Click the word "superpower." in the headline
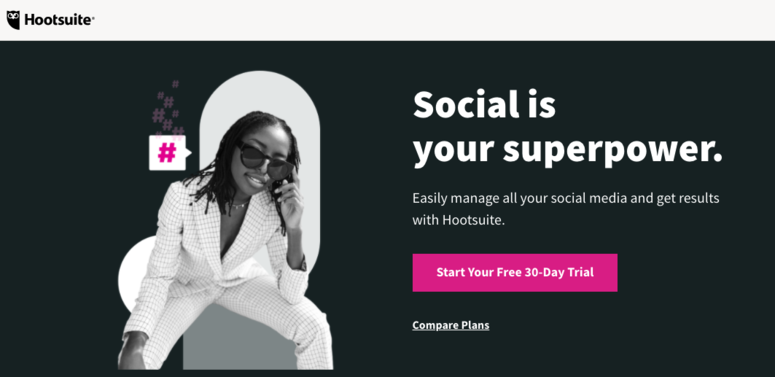The image size is (775, 377). point(612,151)
